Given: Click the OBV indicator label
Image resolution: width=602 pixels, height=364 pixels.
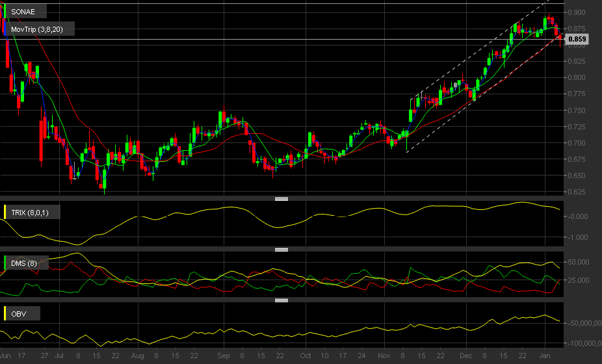Looking at the screenshot, I should pyautogui.click(x=18, y=314).
